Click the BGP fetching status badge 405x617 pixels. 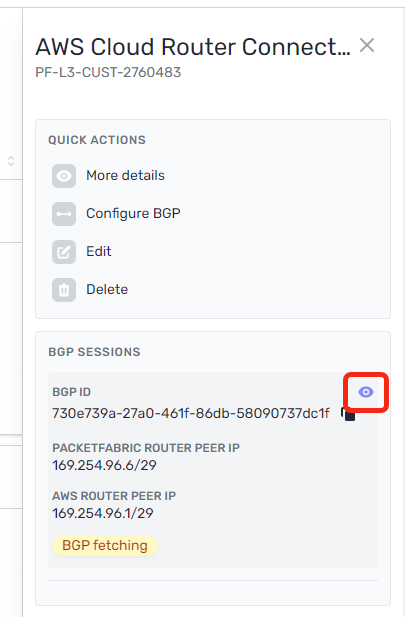click(x=105, y=546)
